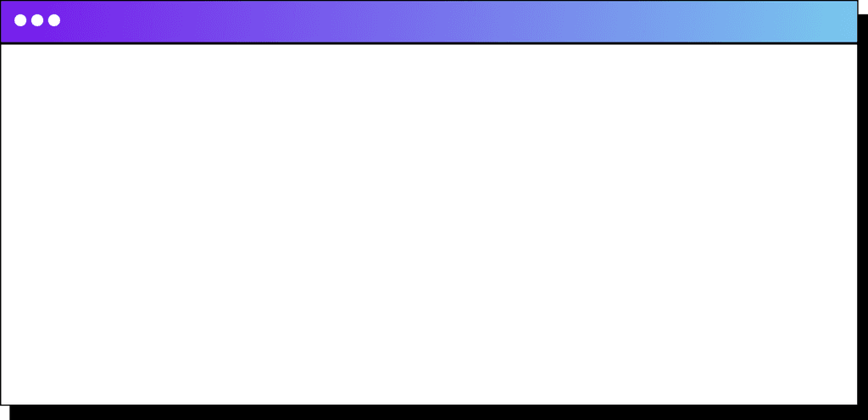The height and width of the screenshot is (420, 868).
Task: Click the first white dot in title bar
Action: 20,20
